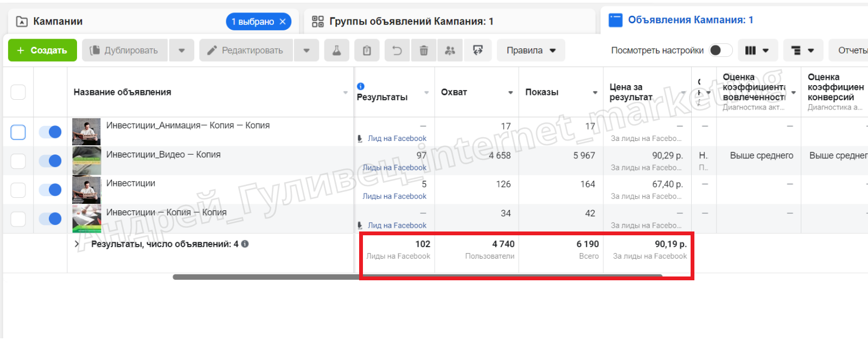
Task: Open thumbnail of Инвестиции_Видео — Копия ad
Action: [86, 161]
